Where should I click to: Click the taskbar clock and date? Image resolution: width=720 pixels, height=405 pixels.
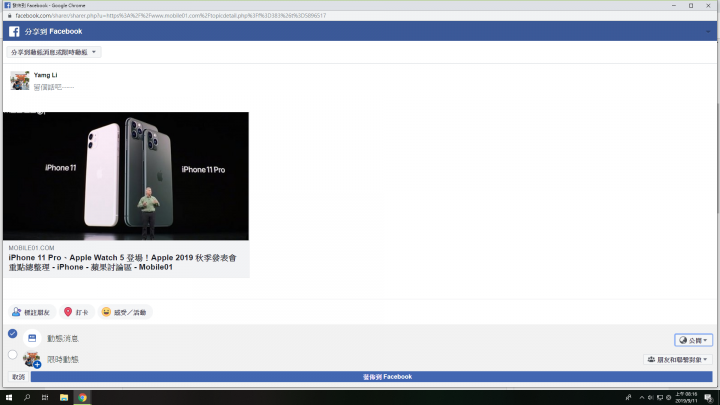686,398
